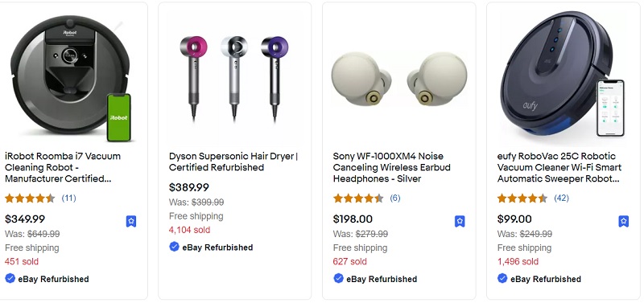Open Dyson Supersonic Hair Dryer listing title
This screenshot has height=303, width=644.
point(233,162)
